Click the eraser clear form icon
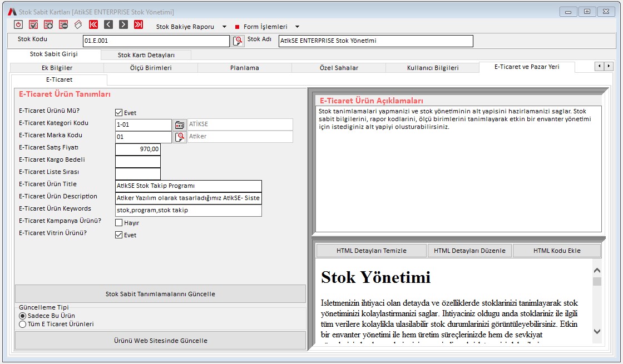The height and width of the screenshot is (364, 623). click(x=78, y=24)
